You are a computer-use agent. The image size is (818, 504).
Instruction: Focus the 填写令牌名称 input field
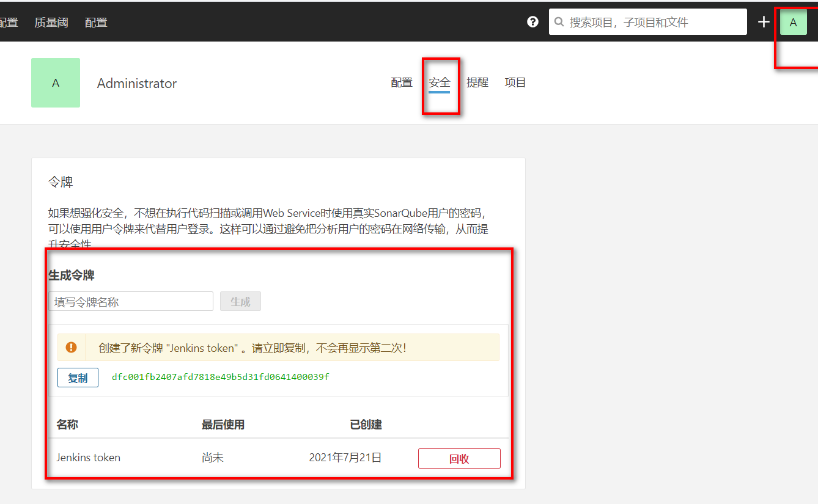pyautogui.click(x=131, y=301)
